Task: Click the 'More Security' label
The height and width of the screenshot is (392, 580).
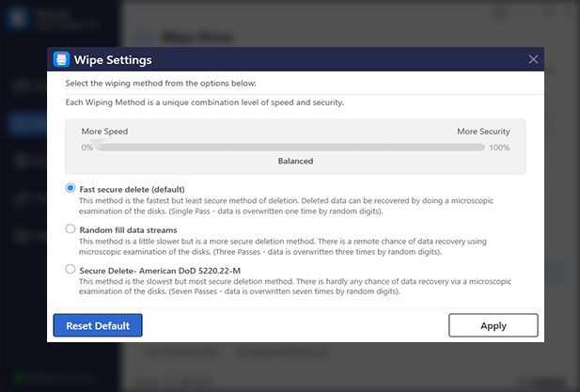Action: click(483, 132)
